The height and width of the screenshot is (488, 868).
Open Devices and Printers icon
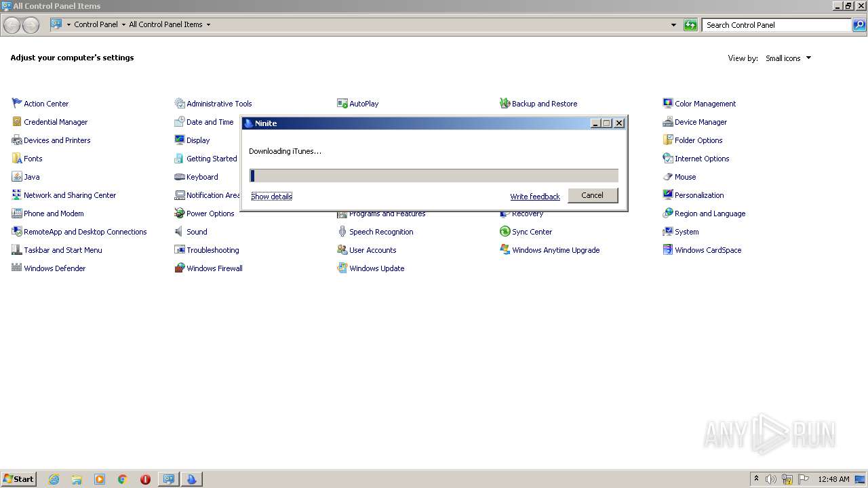17,140
